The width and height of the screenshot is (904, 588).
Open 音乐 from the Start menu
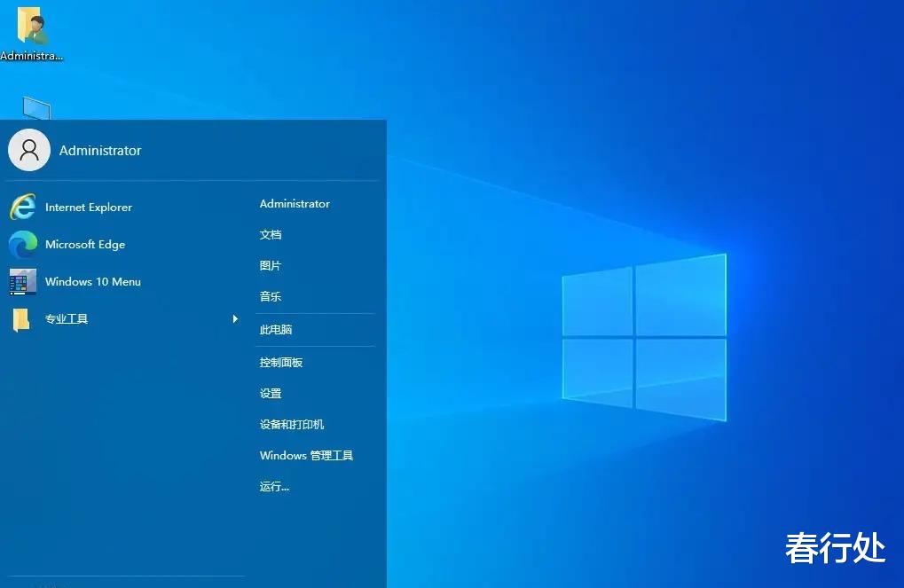point(269,296)
